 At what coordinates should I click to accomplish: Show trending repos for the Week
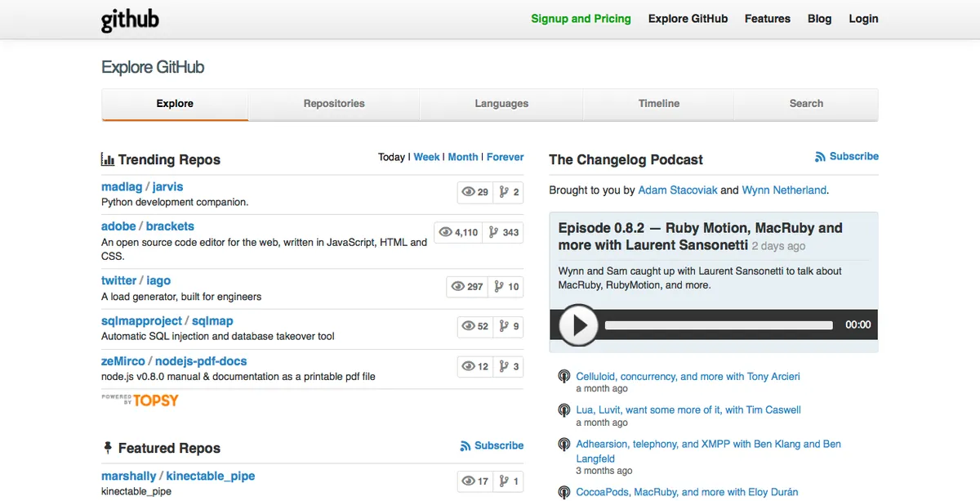[426, 157]
